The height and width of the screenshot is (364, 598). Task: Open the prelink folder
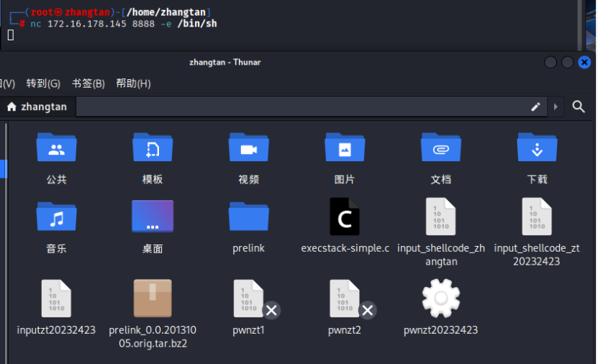[x=249, y=217]
